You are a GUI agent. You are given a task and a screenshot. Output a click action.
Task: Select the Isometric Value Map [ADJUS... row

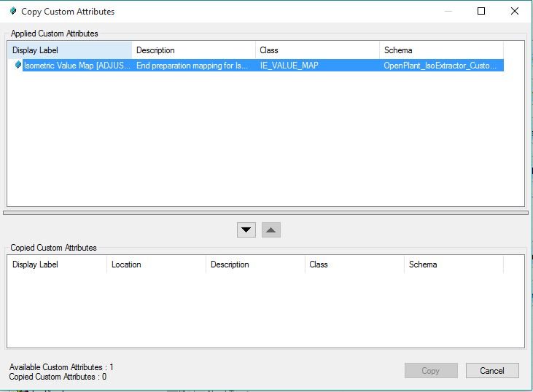pyautogui.click(x=259, y=66)
